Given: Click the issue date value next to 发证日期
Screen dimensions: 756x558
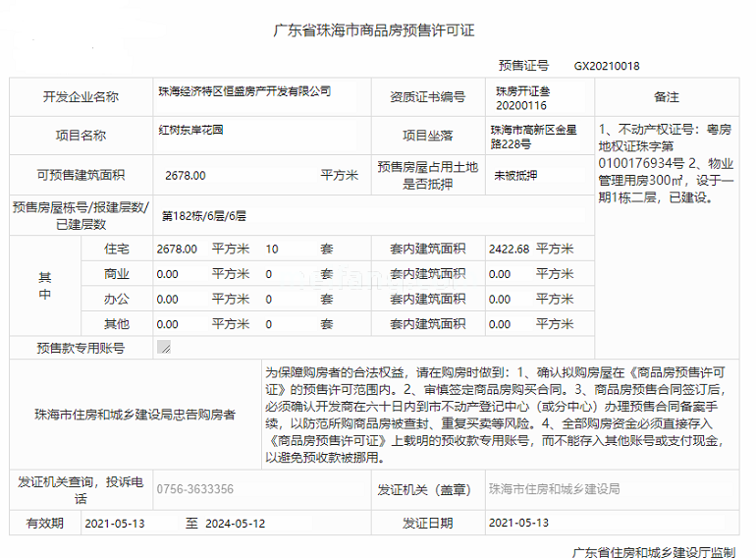Looking at the screenshot, I should [x=518, y=523].
